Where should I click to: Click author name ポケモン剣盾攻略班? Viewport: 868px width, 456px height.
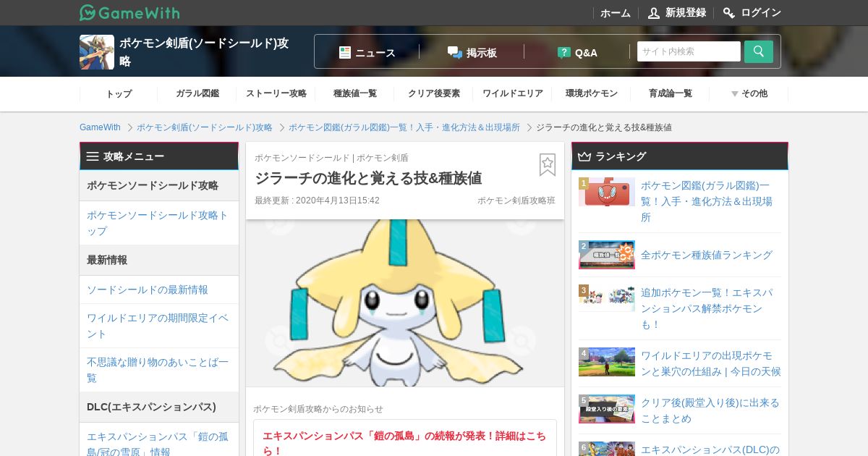(516, 200)
